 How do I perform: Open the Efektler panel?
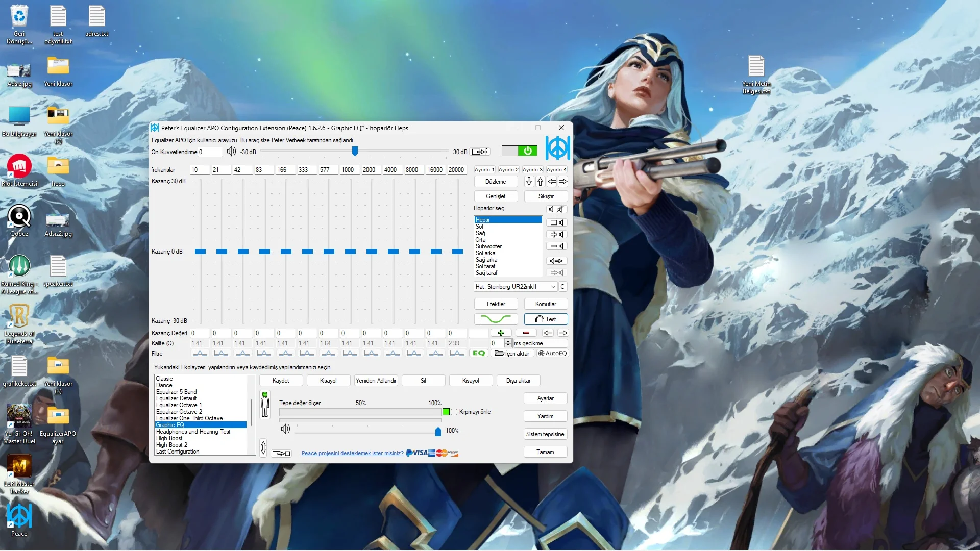click(x=496, y=304)
